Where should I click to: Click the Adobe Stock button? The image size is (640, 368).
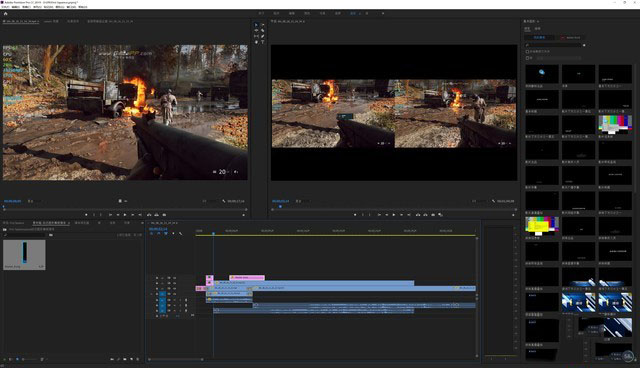pyautogui.click(x=571, y=38)
